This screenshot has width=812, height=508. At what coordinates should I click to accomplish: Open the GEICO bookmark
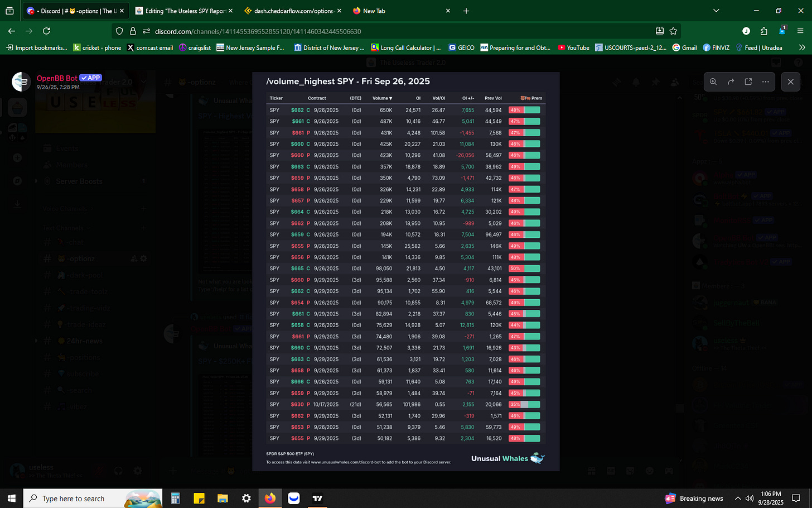pyautogui.click(x=462, y=47)
